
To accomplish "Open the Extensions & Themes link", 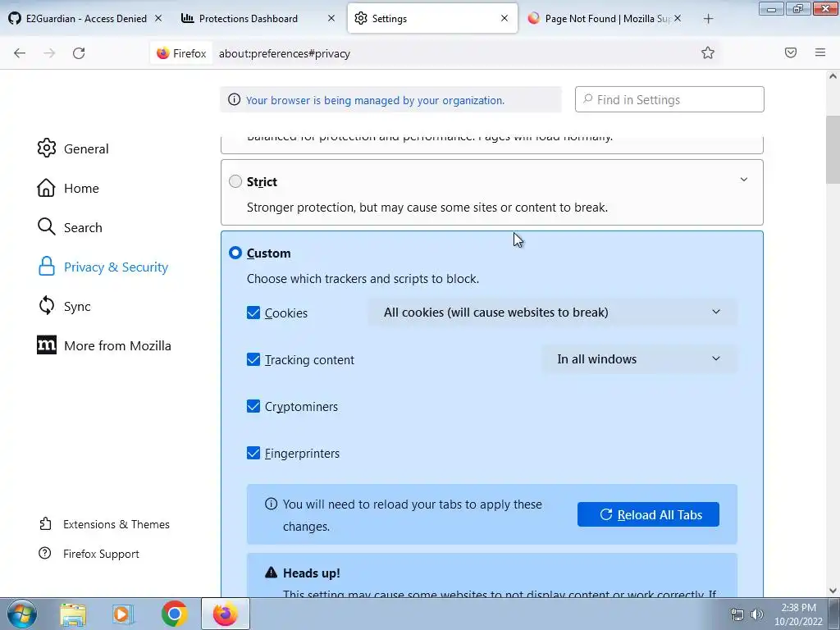I will (x=116, y=524).
